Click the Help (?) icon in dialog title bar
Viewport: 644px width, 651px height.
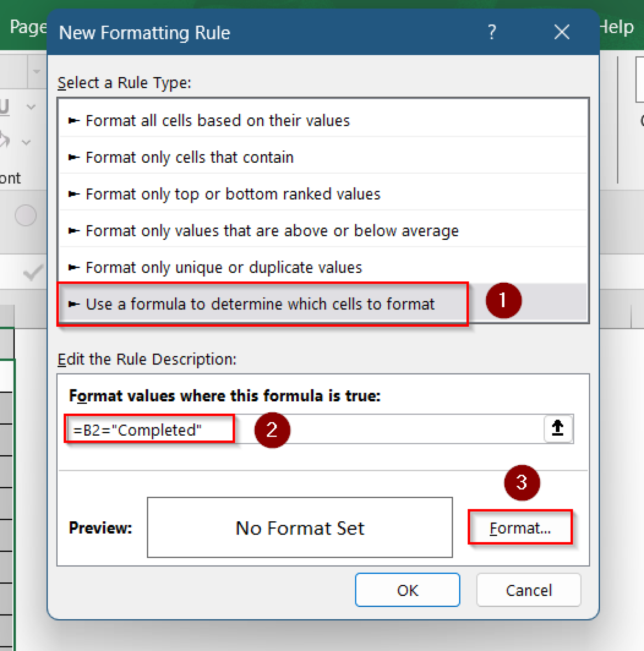(492, 32)
